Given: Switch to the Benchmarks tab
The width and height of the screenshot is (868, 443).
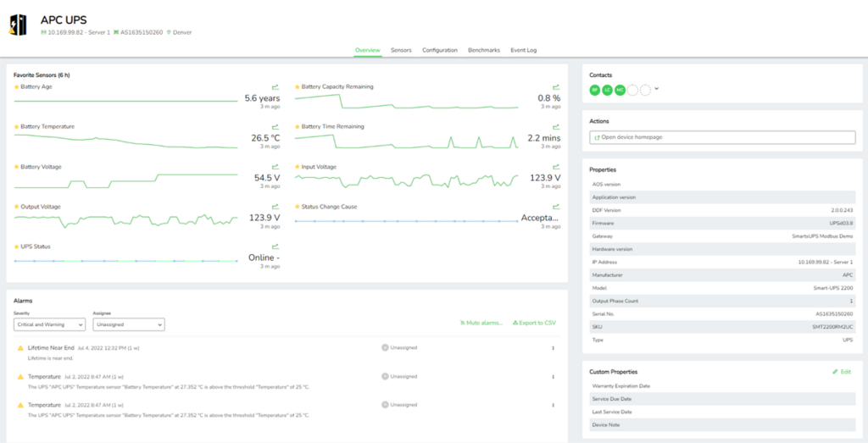Looking at the screenshot, I should (484, 50).
